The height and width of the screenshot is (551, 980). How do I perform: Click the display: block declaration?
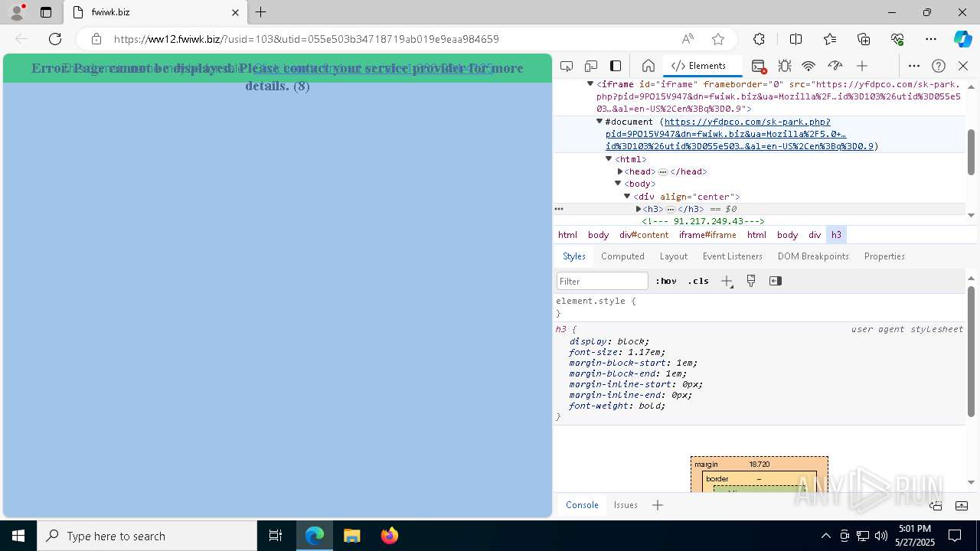click(609, 341)
